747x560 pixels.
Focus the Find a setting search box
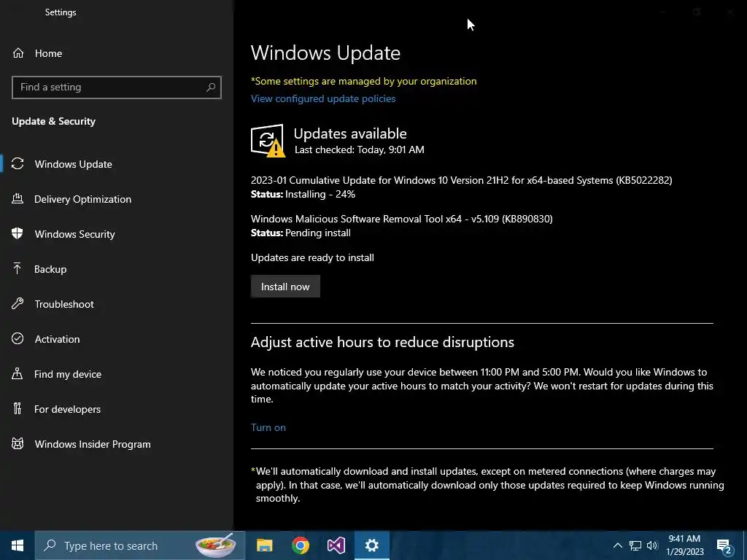(x=116, y=87)
